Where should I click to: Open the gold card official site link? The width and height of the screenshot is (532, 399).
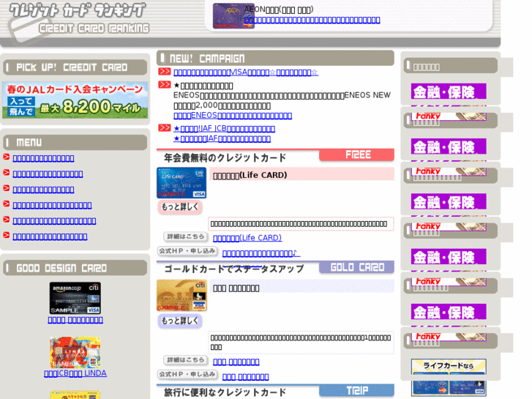[246, 377]
